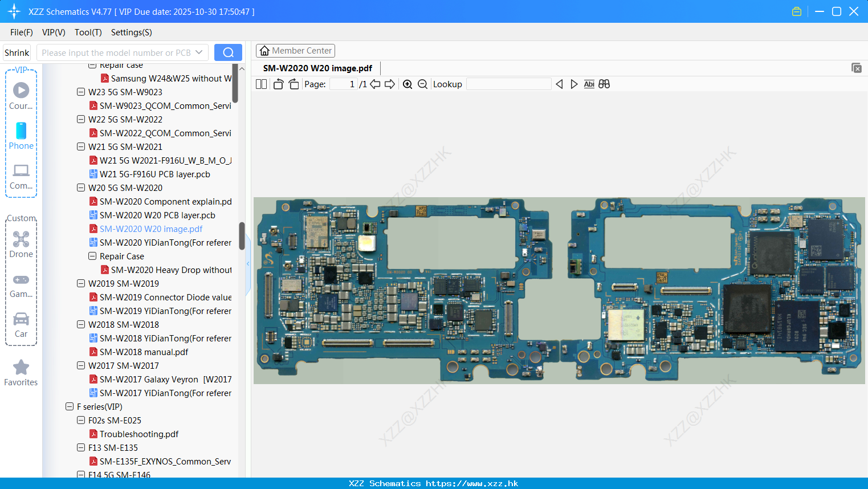The width and height of the screenshot is (868, 489).
Task: Open the Settings(S) menu
Action: [132, 32]
